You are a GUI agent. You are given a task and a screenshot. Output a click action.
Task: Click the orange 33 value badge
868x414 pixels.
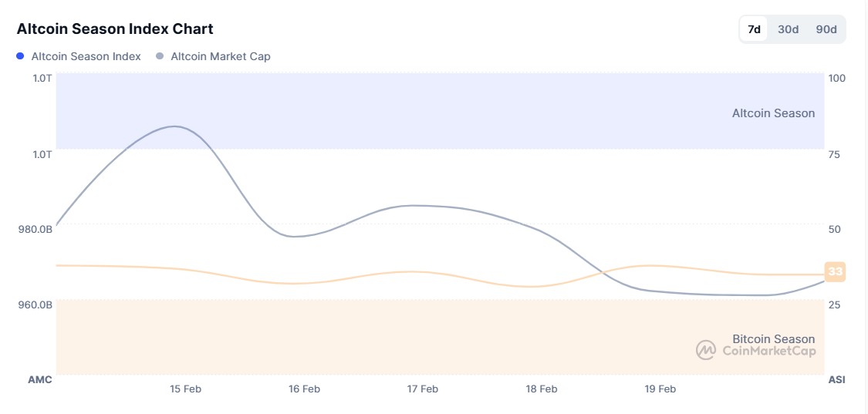coord(835,271)
